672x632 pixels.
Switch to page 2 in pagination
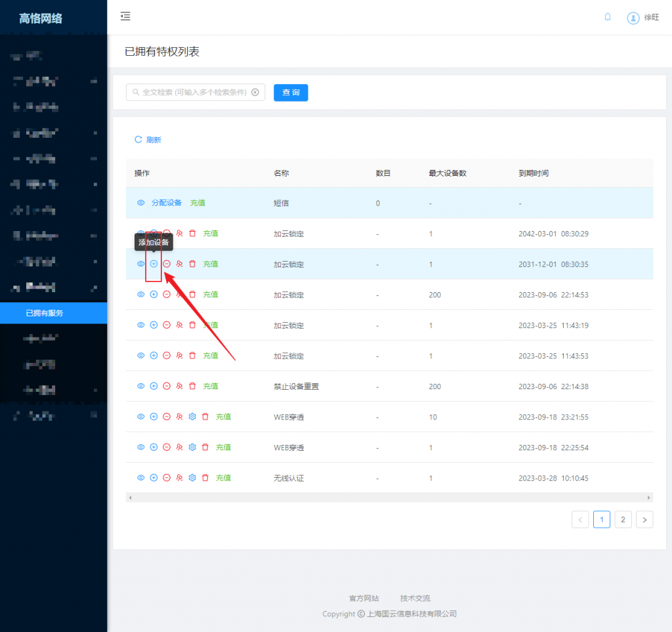pos(623,520)
